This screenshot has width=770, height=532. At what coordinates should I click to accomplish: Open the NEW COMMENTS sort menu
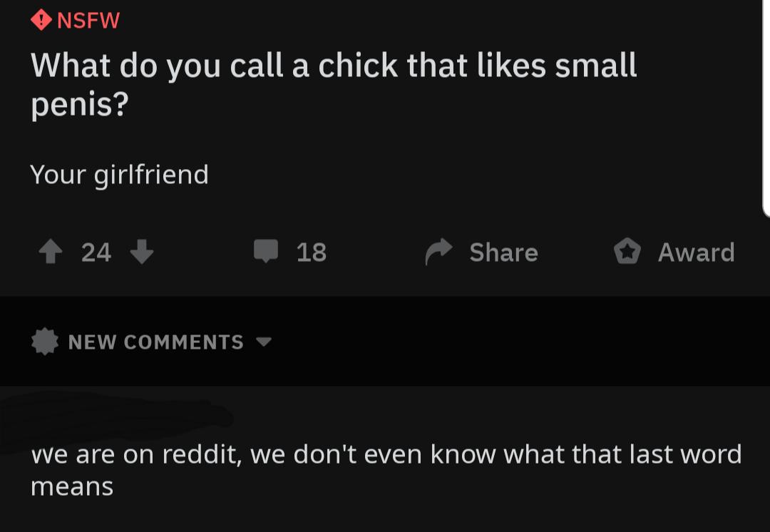[x=155, y=342]
